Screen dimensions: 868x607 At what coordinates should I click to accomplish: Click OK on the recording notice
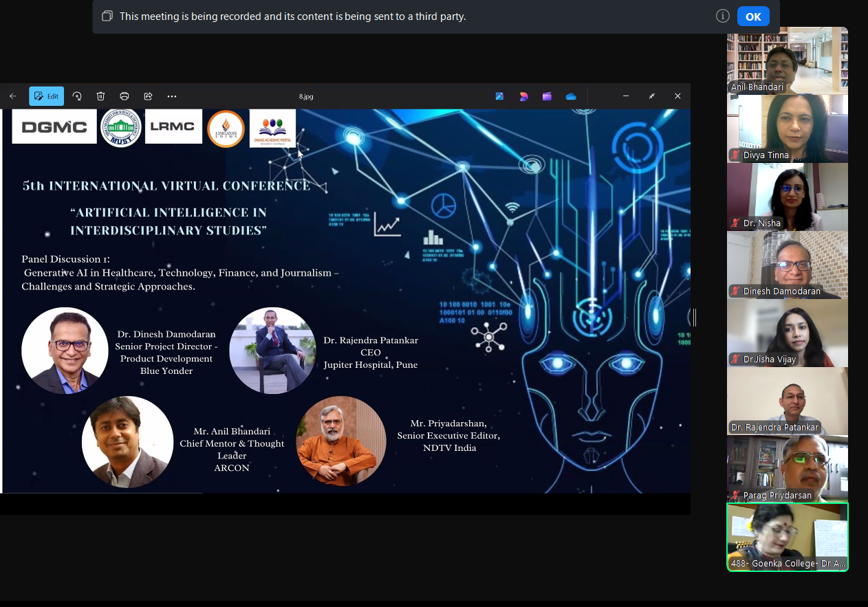(x=753, y=16)
